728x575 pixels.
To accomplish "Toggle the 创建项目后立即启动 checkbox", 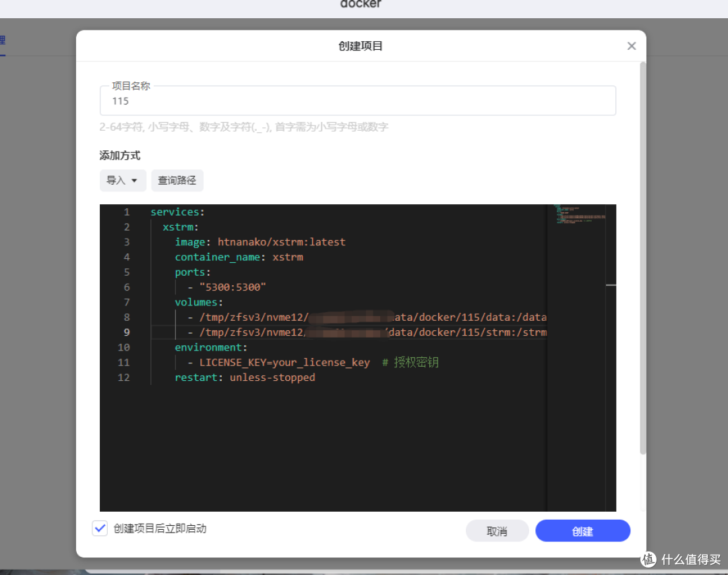I will coord(100,528).
